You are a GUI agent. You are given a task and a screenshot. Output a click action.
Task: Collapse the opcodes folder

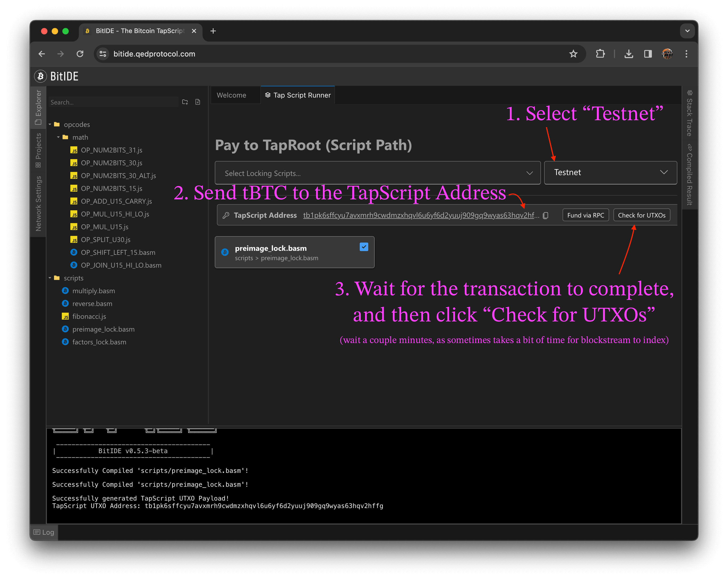coord(50,124)
